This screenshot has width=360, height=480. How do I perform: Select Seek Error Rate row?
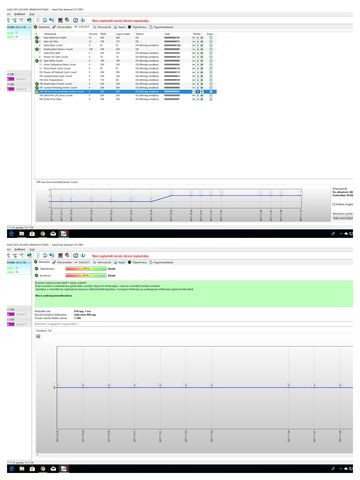tap(126, 53)
